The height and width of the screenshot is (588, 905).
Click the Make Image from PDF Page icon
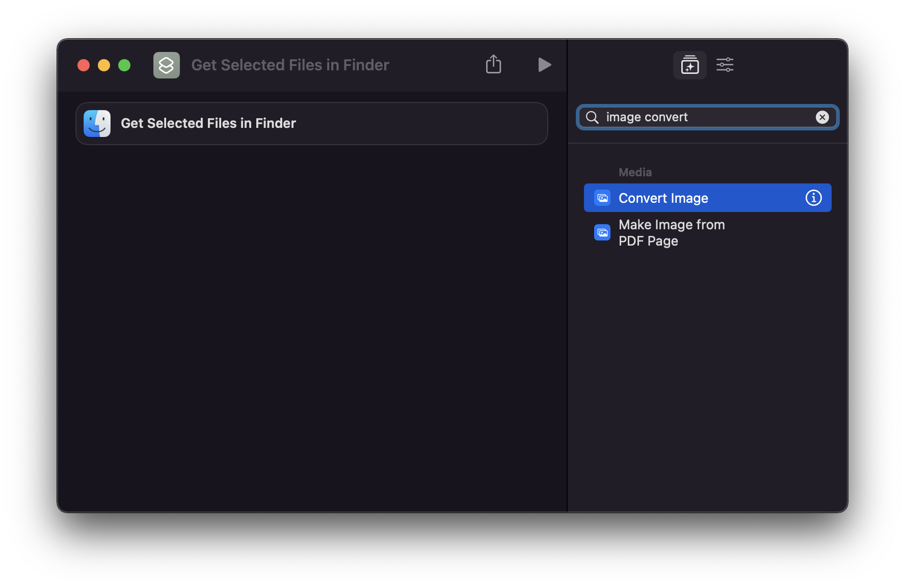click(602, 232)
